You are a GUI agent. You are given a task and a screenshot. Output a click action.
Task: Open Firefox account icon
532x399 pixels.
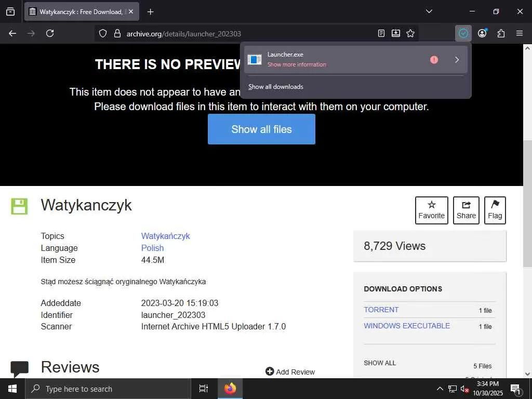click(x=482, y=33)
